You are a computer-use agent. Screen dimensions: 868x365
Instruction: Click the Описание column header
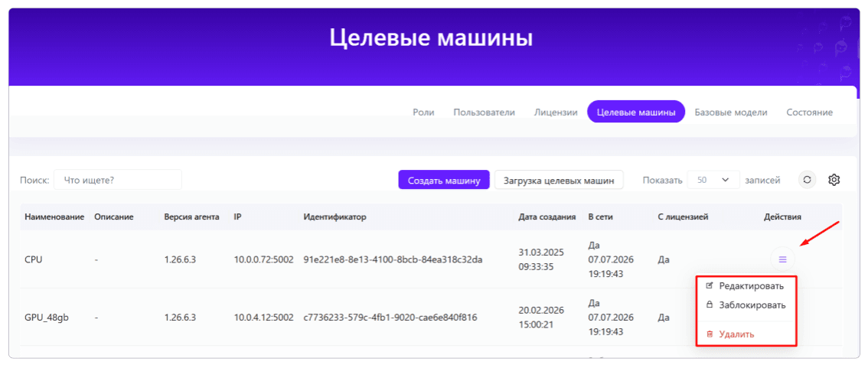114,217
